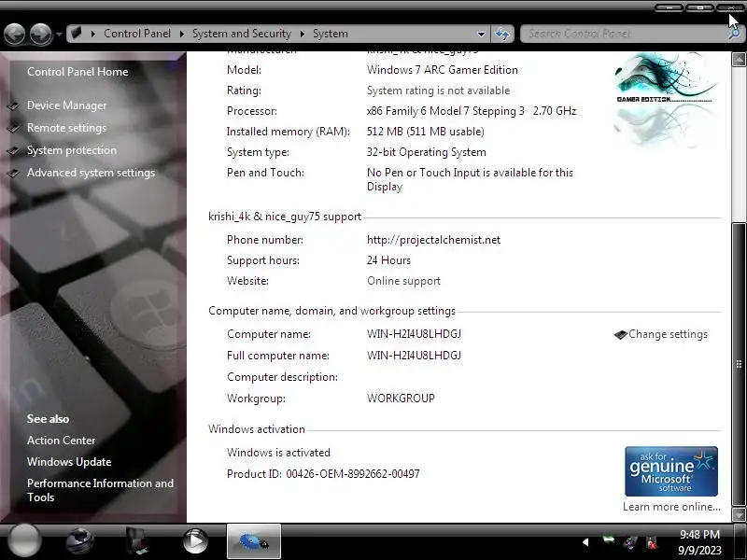The height and width of the screenshot is (560, 747).
Task: Open the globe browser taskbar icon
Action: [x=79, y=541]
